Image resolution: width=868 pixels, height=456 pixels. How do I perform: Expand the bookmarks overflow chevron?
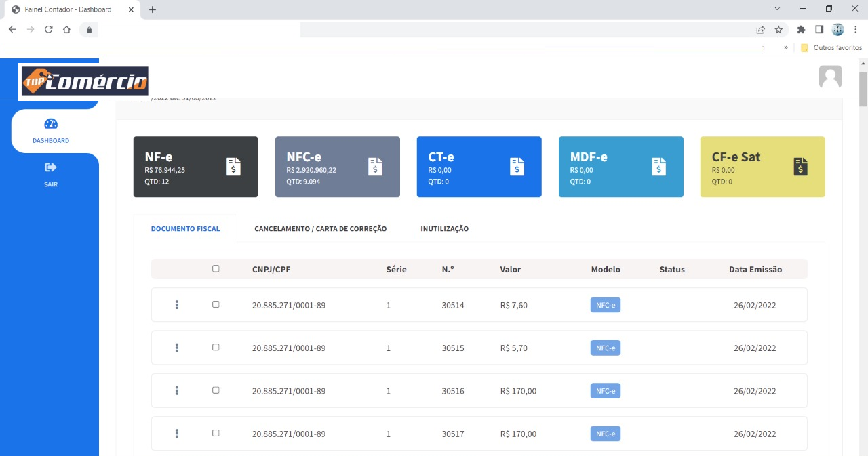(x=785, y=47)
